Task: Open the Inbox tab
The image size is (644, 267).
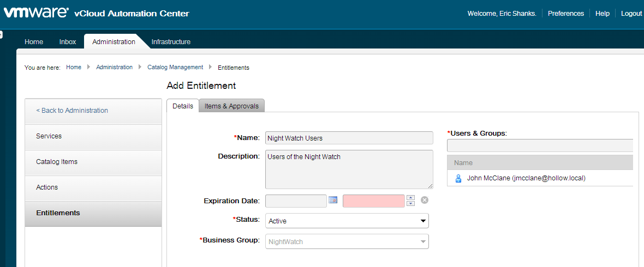Action: (x=68, y=42)
